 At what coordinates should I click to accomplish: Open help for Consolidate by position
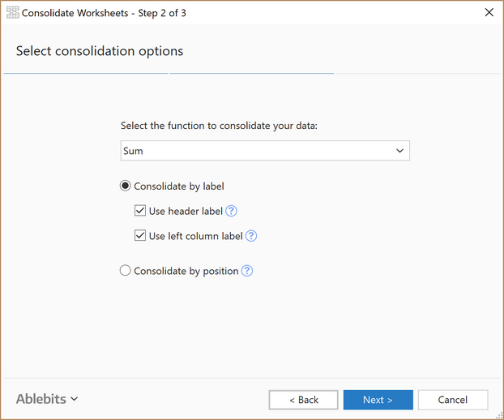(x=247, y=271)
